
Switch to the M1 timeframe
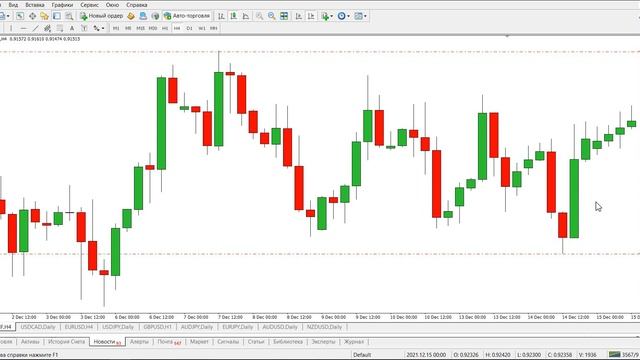click(x=116, y=28)
